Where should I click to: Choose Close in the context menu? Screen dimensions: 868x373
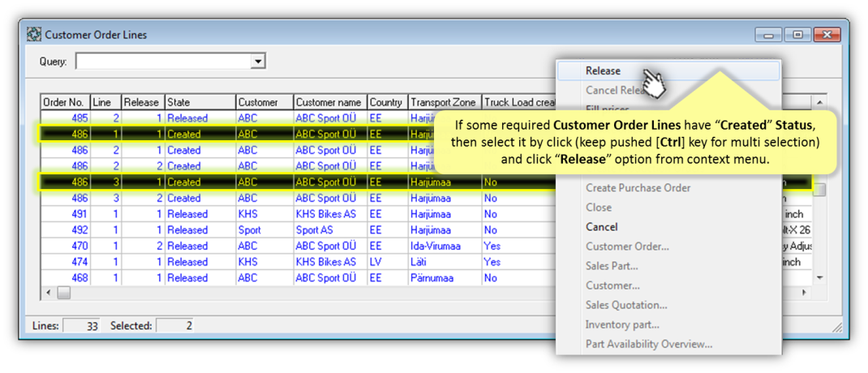pos(599,207)
